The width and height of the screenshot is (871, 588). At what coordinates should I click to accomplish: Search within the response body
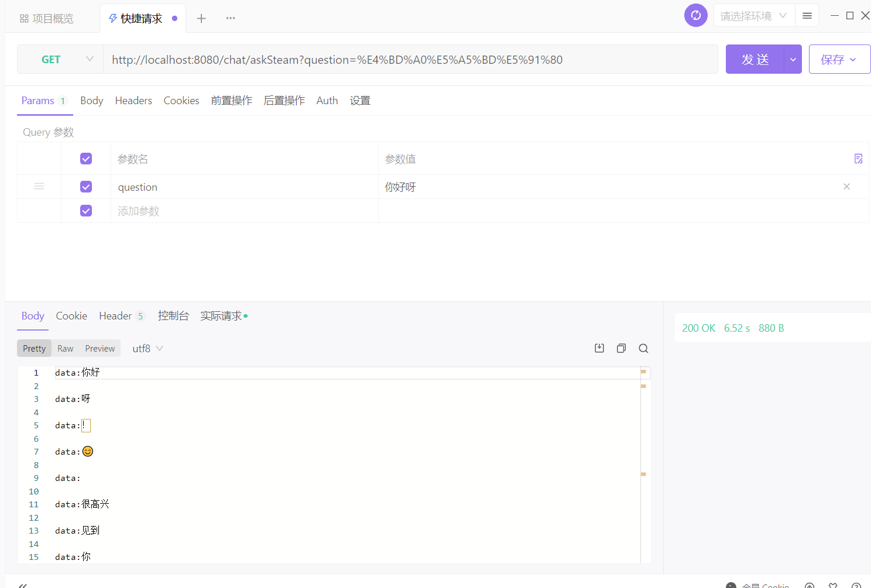click(643, 348)
